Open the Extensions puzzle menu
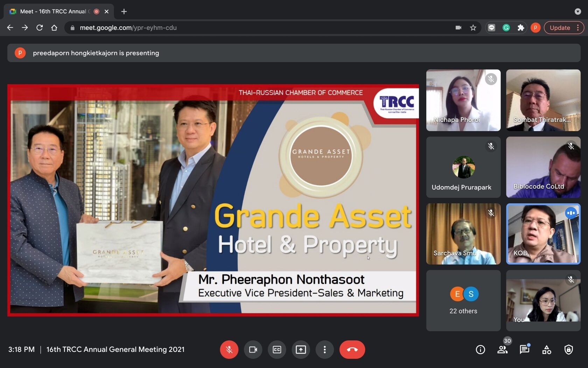The width and height of the screenshot is (588, 368). pos(521,28)
